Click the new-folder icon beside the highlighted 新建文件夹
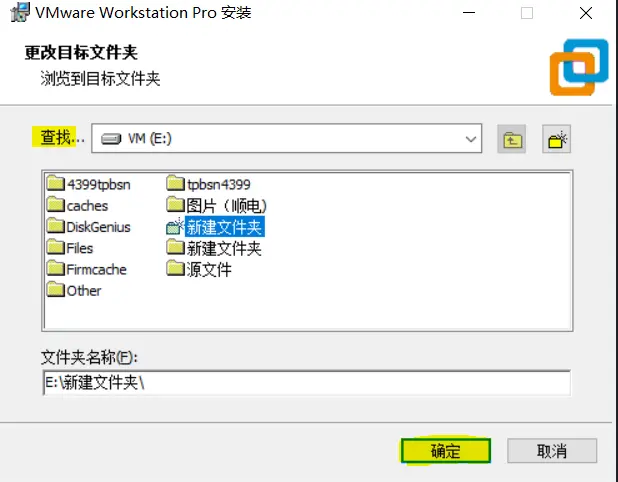 175,226
